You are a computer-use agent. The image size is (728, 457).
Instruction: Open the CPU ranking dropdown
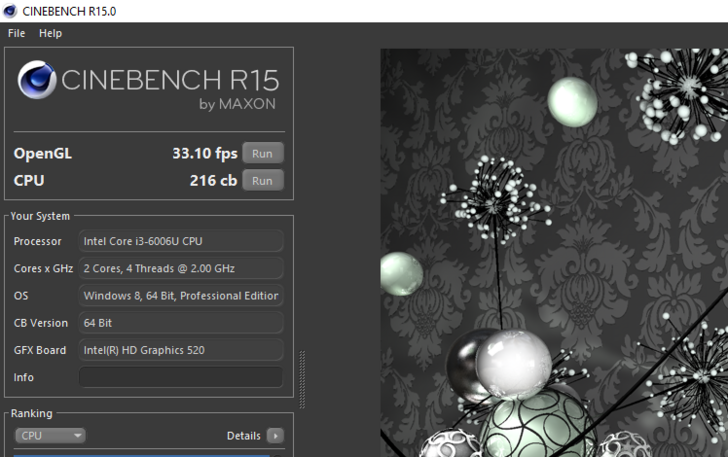(50, 436)
